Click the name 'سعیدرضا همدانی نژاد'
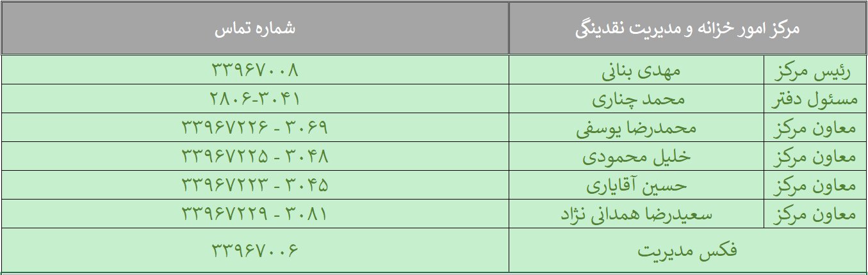The image size is (868, 275). point(635,214)
